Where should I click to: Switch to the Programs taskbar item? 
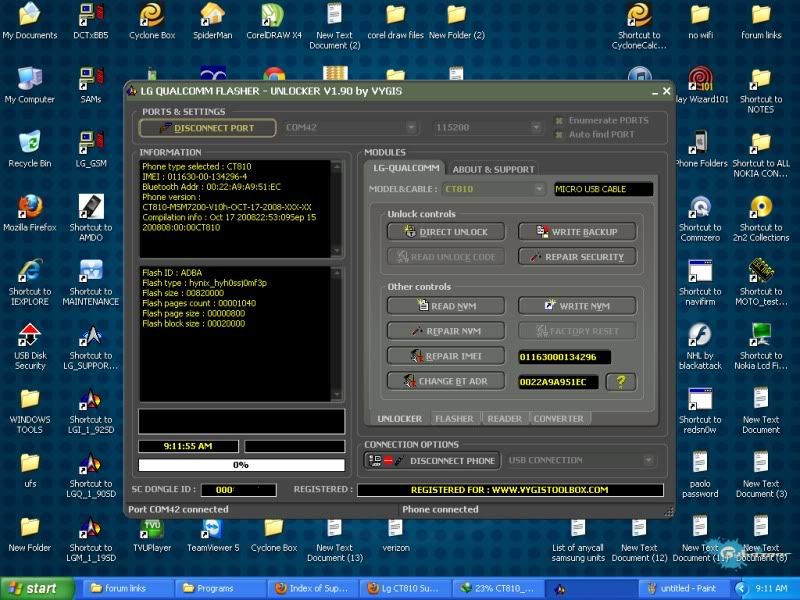(x=221, y=588)
